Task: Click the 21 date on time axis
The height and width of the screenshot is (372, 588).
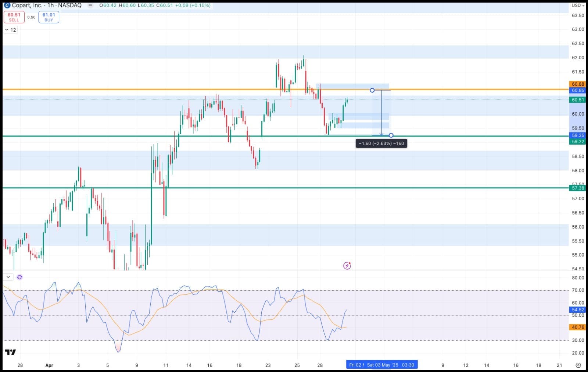Action: click(x=559, y=365)
